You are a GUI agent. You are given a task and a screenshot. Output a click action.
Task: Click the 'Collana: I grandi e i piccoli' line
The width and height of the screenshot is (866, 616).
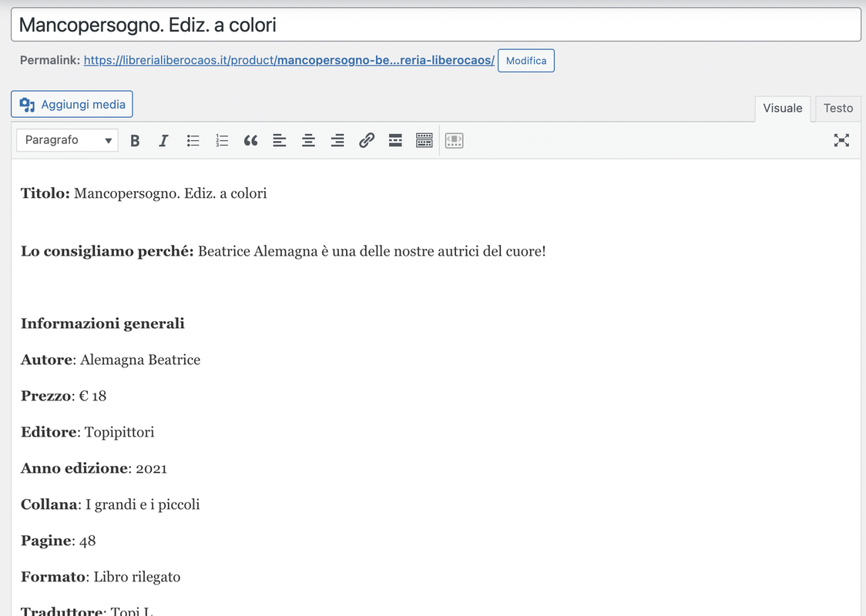(110, 504)
